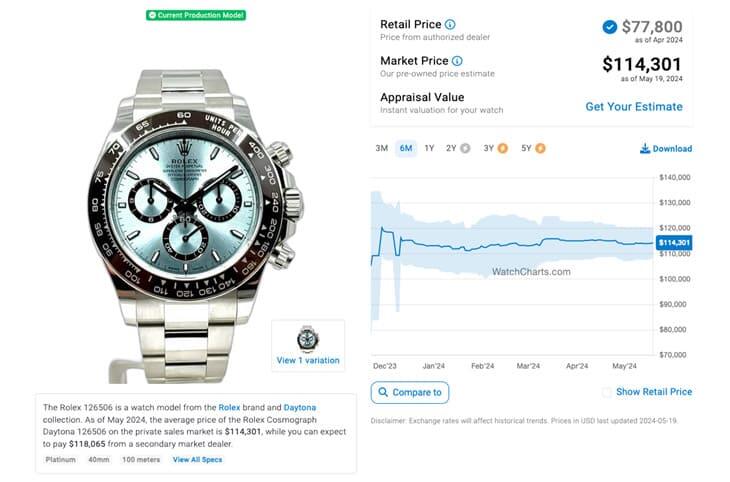This screenshot has height=482, width=730.
Task: Switch chart to the 1Y range
Action: point(429,149)
